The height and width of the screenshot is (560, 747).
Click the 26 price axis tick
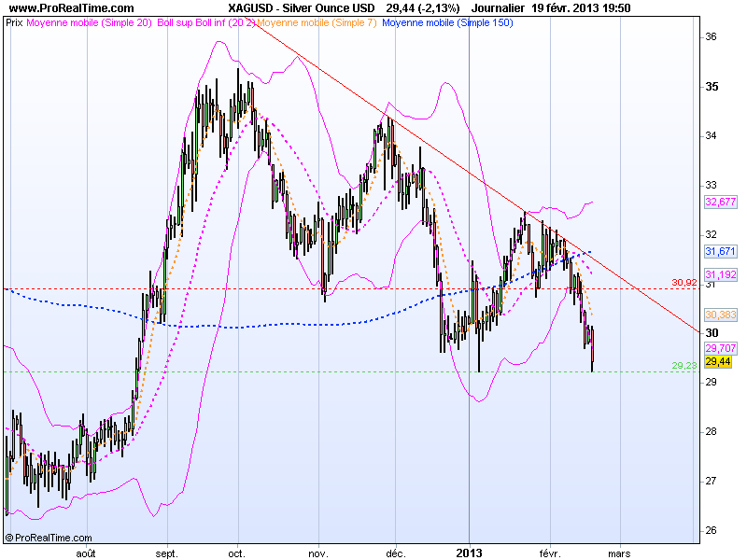tap(711, 530)
